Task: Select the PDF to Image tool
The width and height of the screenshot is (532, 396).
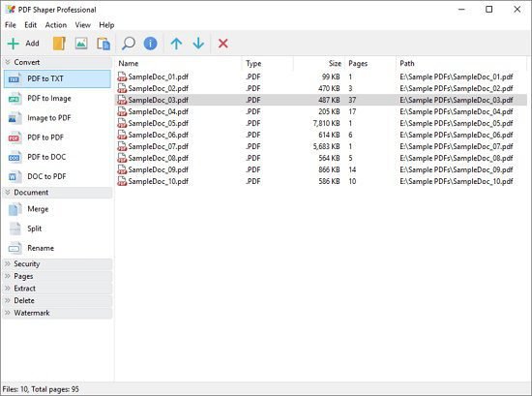Action: pos(57,99)
